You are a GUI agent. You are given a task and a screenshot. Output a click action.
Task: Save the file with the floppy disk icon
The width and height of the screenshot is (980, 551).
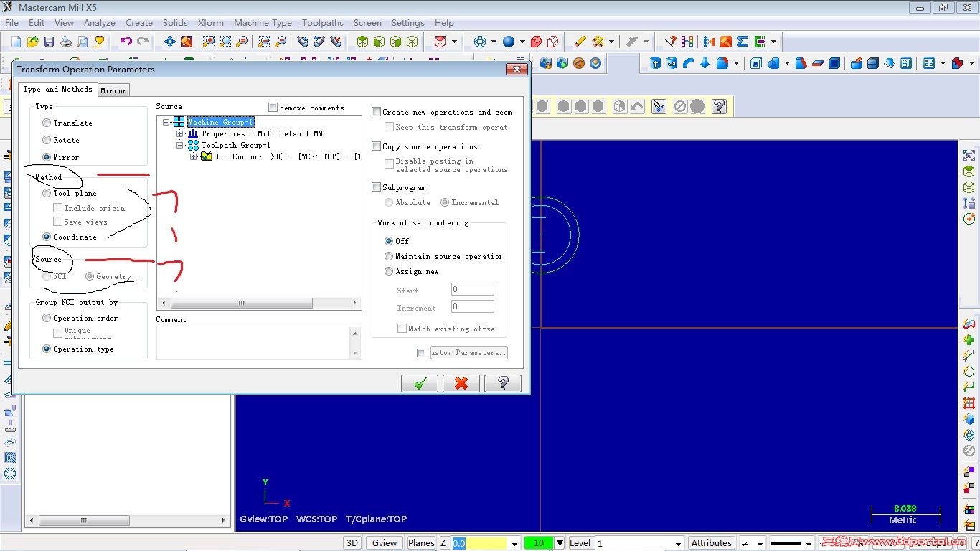(49, 42)
